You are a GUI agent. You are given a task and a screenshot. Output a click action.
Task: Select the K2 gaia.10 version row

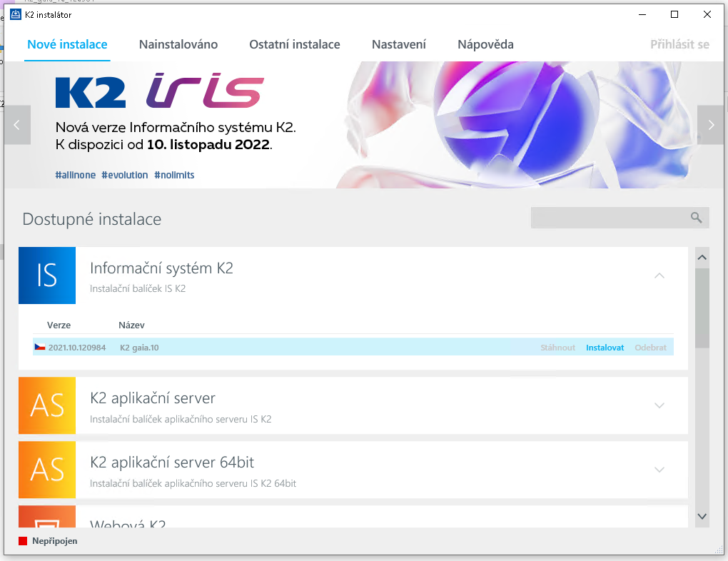(285, 348)
